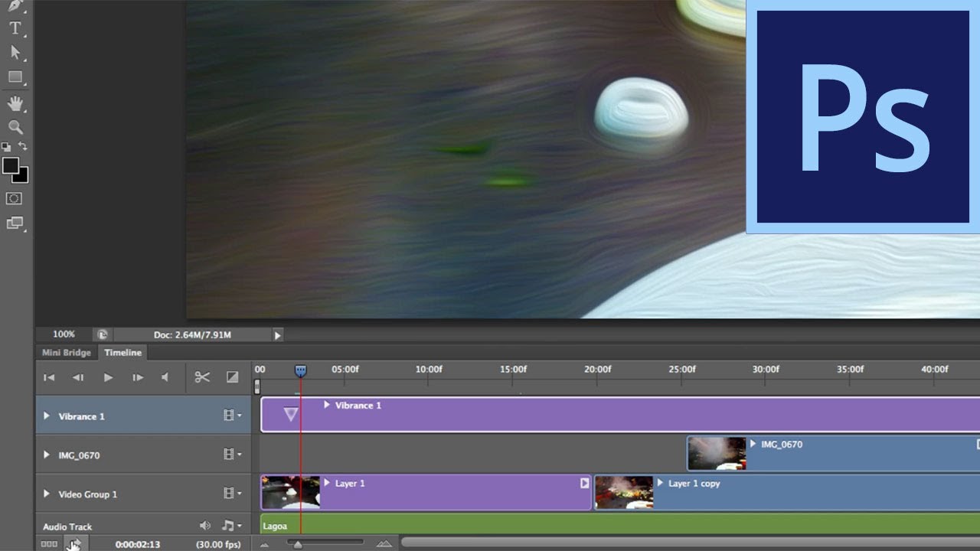Select the Zoom magnifier tool
Image resolution: width=980 pixels, height=551 pixels.
(15, 127)
